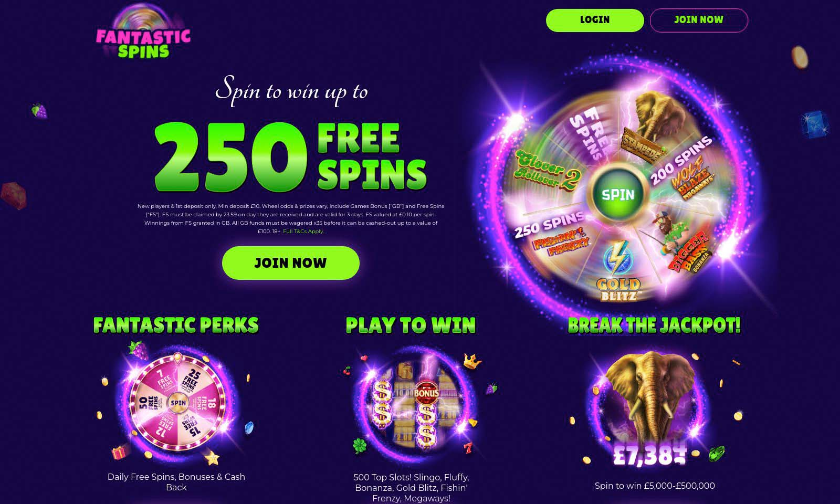
Task: Click the large JOIN NOW button
Action: coord(291,263)
